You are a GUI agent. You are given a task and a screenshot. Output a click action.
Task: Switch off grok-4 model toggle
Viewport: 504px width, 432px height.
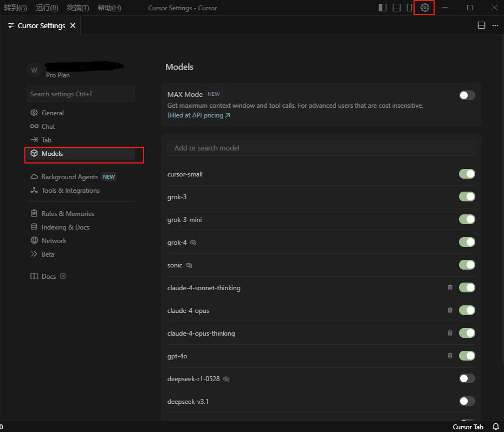click(x=467, y=242)
